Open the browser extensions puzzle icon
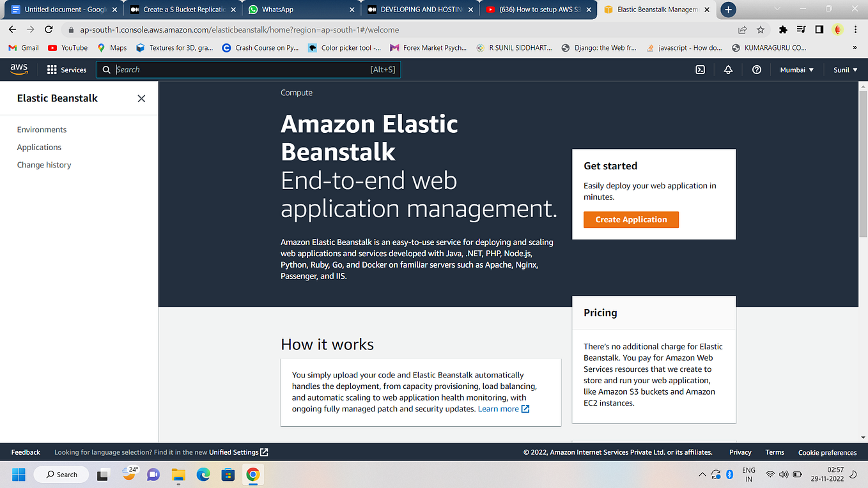The height and width of the screenshot is (488, 868). pos(782,29)
